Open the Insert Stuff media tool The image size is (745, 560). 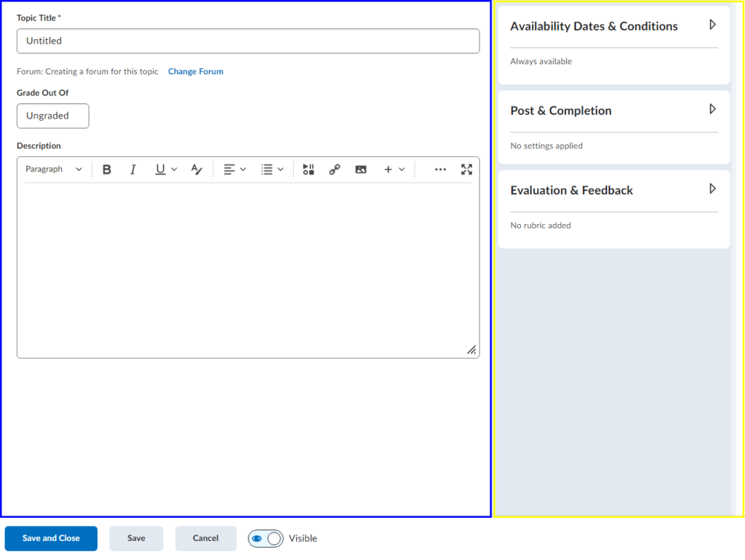click(x=308, y=169)
